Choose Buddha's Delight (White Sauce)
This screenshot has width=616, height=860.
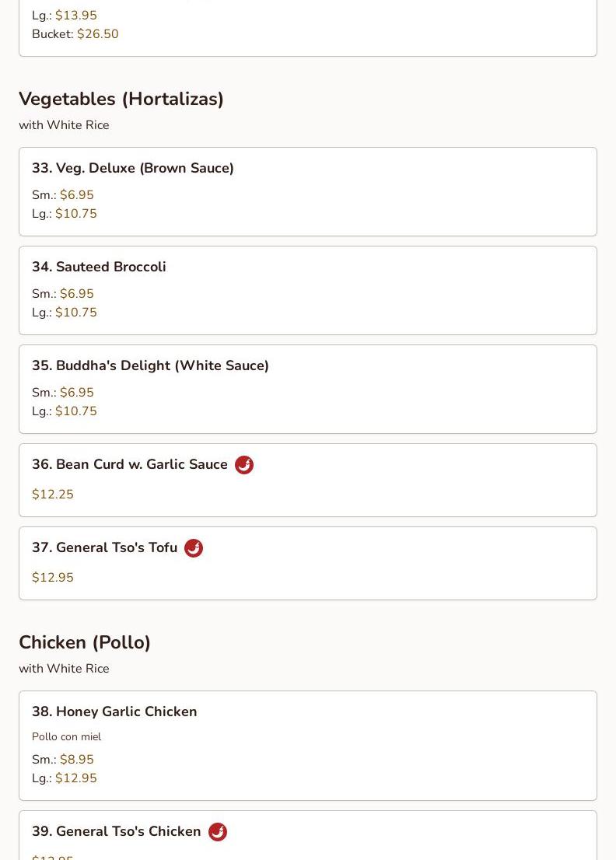point(308,389)
